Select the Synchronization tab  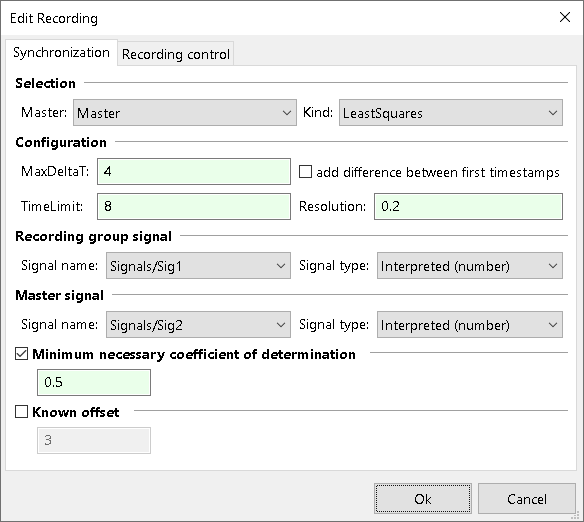[x=61, y=52]
